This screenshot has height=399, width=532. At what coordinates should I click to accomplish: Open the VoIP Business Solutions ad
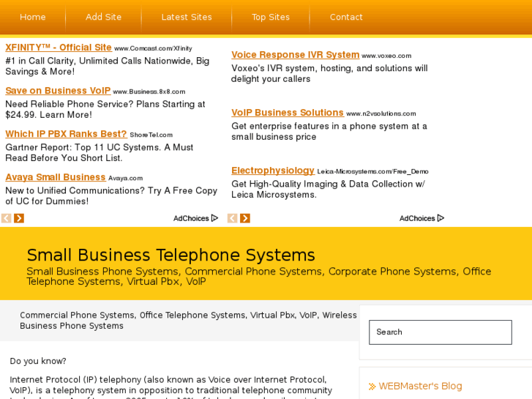pos(288,113)
